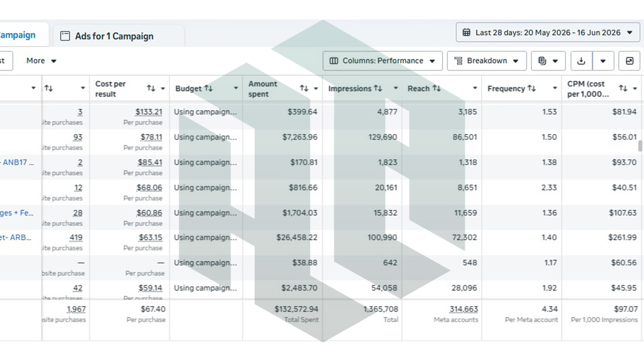Open the reports icon dropdown
The image size is (644, 362).
click(x=548, y=61)
